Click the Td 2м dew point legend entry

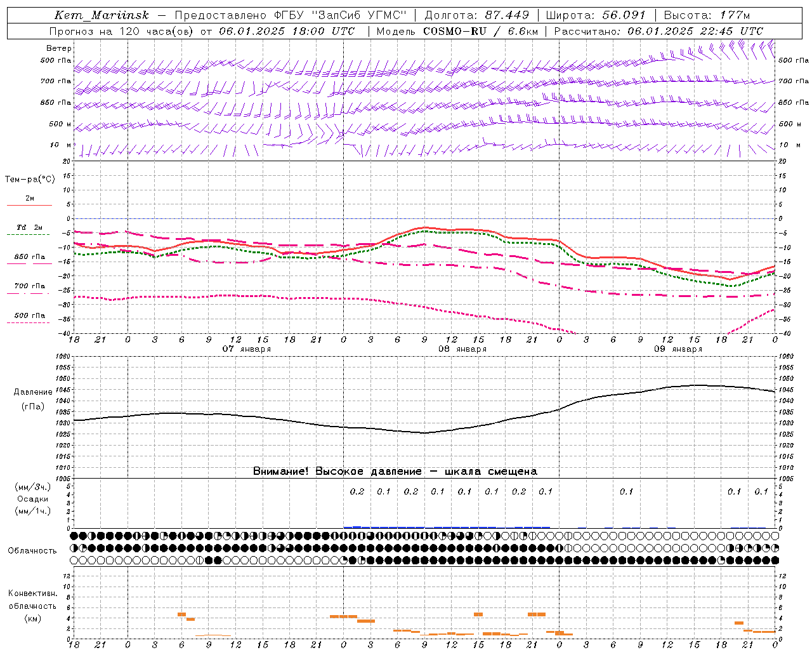coord(29,227)
